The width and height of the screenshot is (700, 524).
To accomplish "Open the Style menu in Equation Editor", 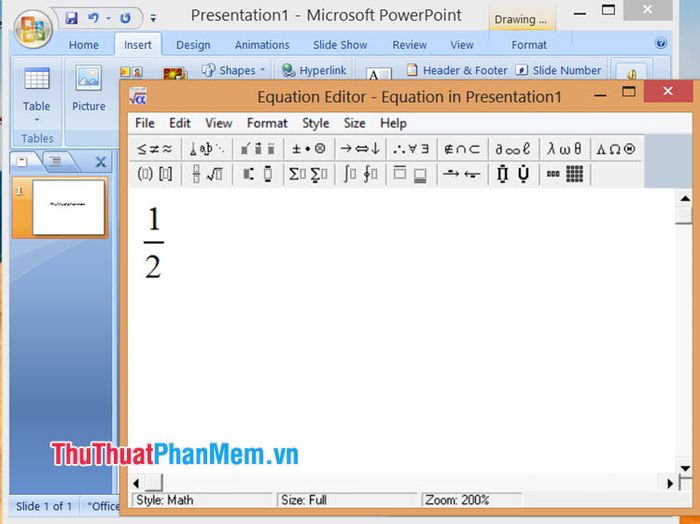I will [316, 123].
